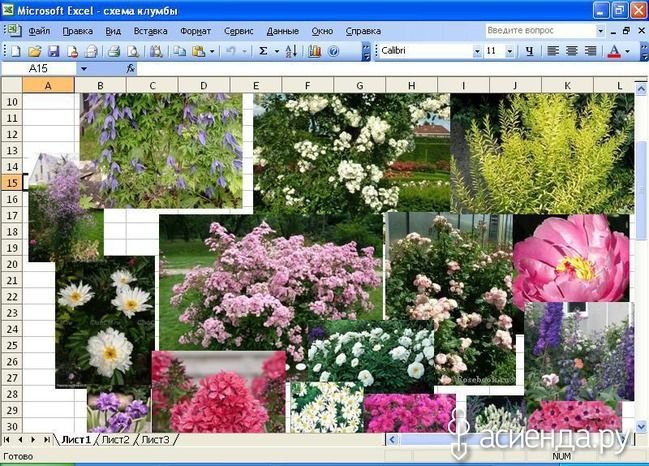The image size is (649, 466).
Task: Toggle align left in the toolbar
Action: (x=553, y=50)
